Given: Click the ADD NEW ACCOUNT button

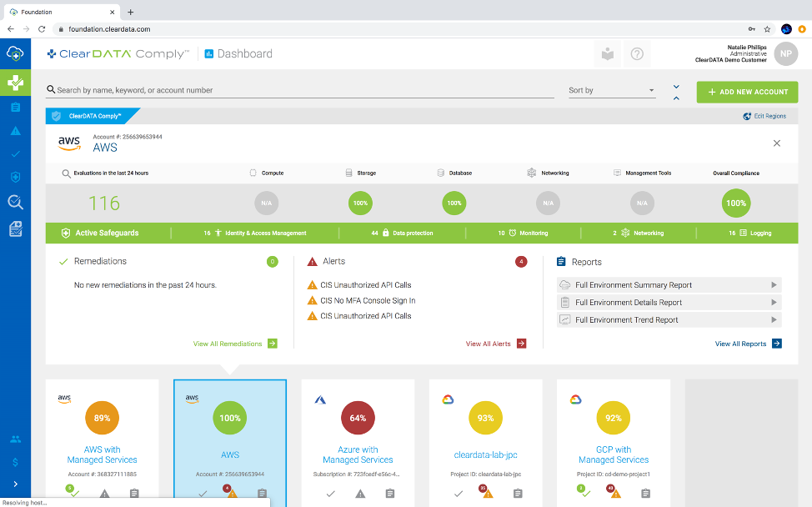Looking at the screenshot, I should (747, 93).
